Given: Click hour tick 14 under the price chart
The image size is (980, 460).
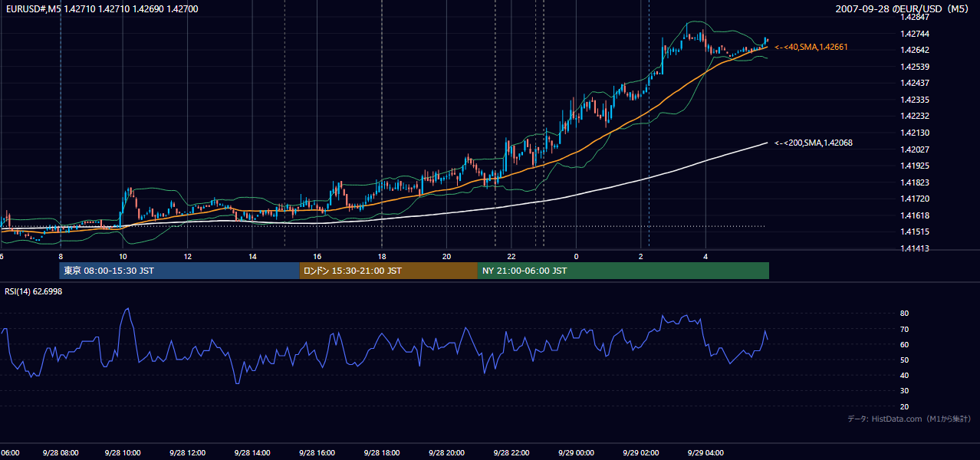Looking at the screenshot, I should coord(252,256).
